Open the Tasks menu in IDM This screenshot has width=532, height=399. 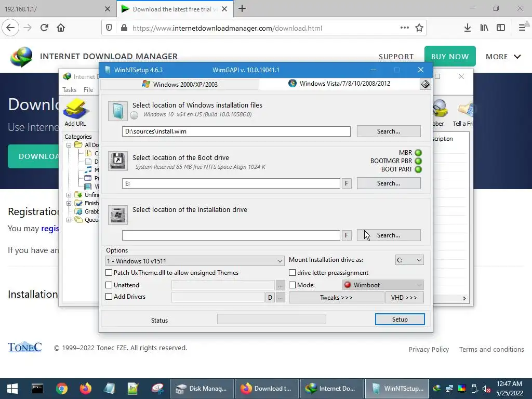click(70, 90)
